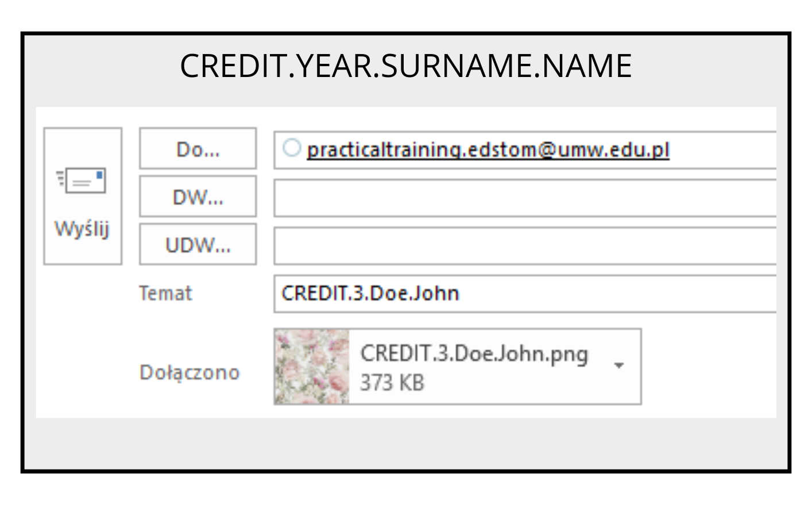Viewport: 812px width, 512px height.
Task: Click the CREDIT.YEAR.SURNAME.NAME heading
Action: (405, 66)
